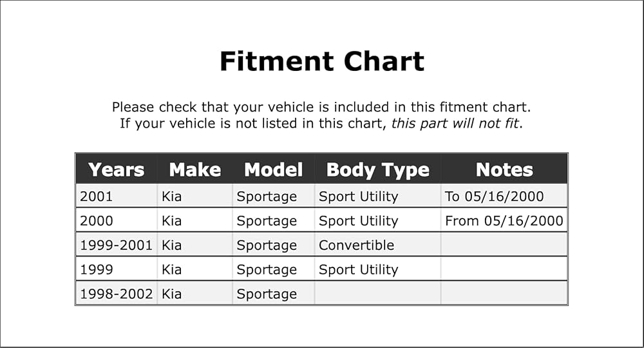Click Kia in the 1999-2001 row
The width and height of the screenshot is (644, 348).
point(194,246)
